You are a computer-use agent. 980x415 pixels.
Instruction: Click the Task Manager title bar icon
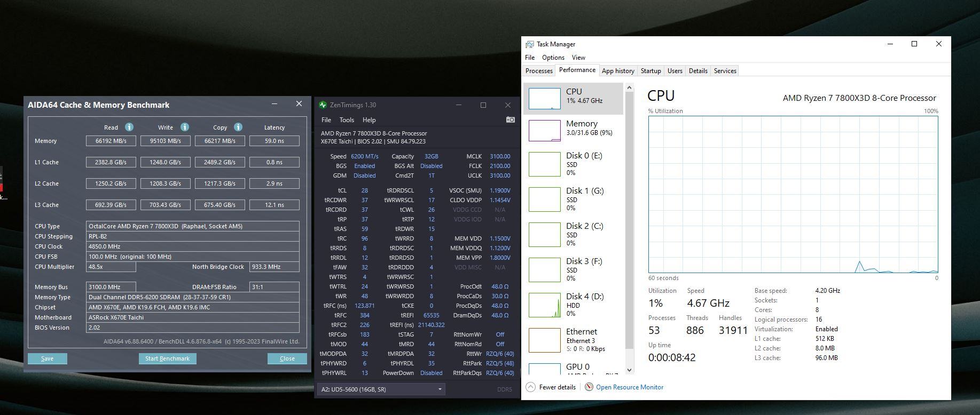click(530, 44)
